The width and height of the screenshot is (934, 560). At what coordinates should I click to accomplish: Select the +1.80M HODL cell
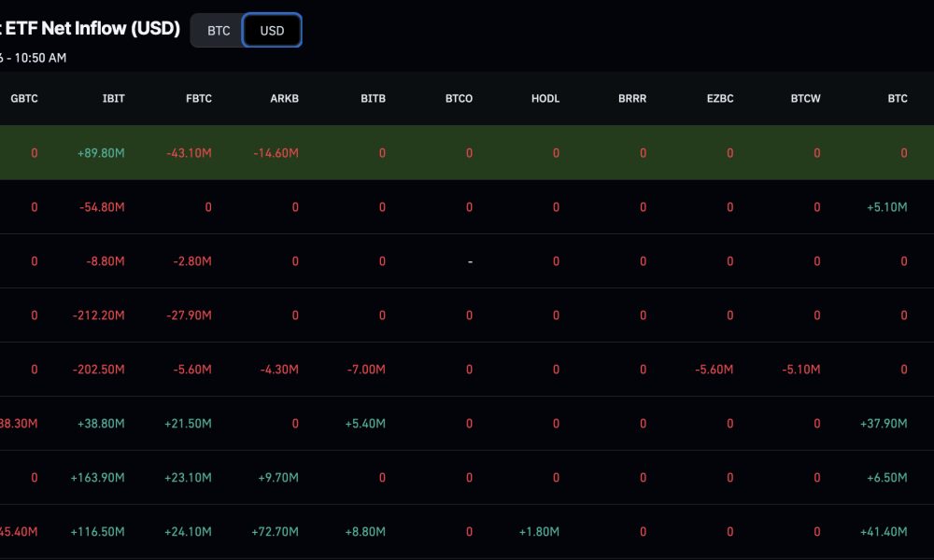539,532
